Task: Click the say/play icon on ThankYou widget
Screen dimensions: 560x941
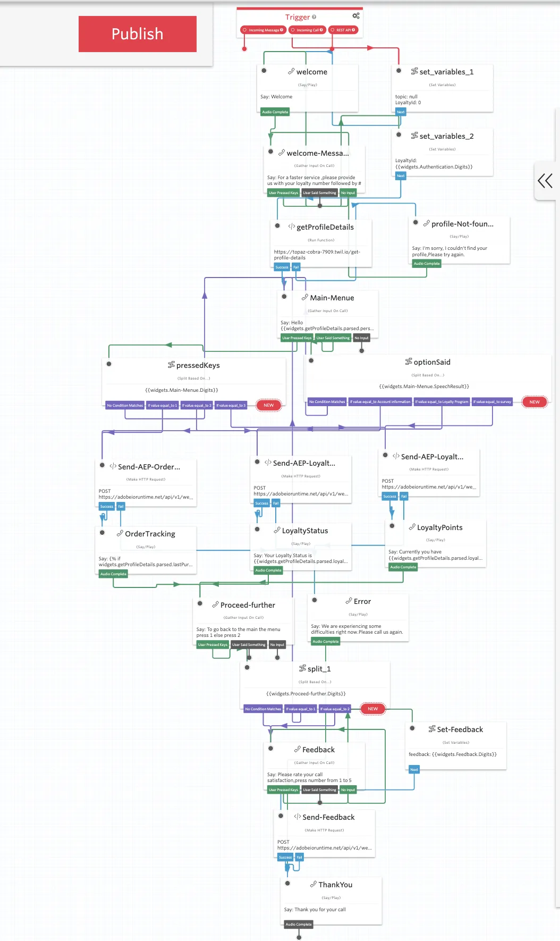Action: click(x=313, y=884)
